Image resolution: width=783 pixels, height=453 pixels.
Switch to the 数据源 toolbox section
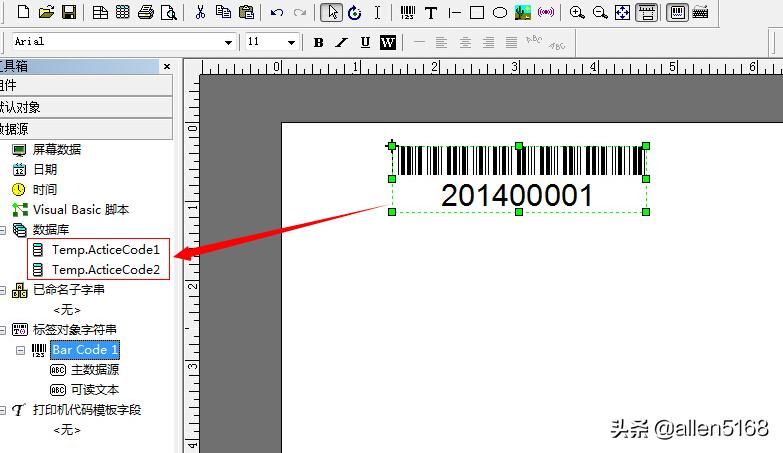(86, 129)
